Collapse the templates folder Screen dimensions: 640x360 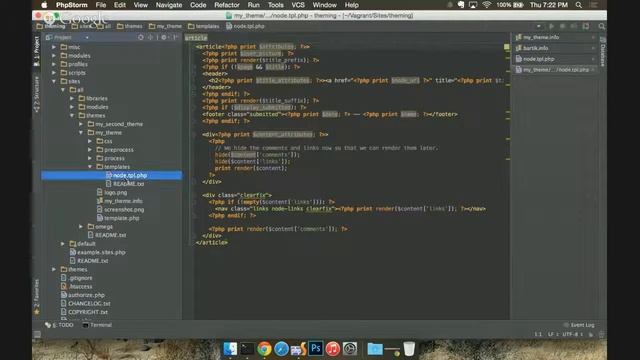pos(90,167)
